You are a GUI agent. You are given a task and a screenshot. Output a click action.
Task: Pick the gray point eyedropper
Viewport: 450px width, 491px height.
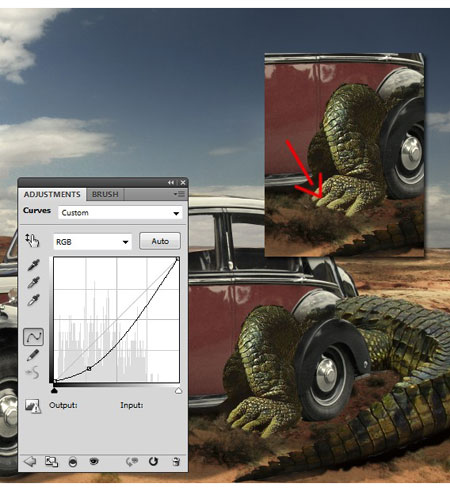pyautogui.click(x=33, y=282)
